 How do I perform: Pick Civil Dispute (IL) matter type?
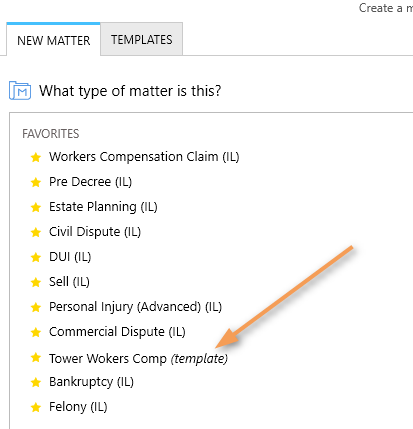(x=95, y=232)
